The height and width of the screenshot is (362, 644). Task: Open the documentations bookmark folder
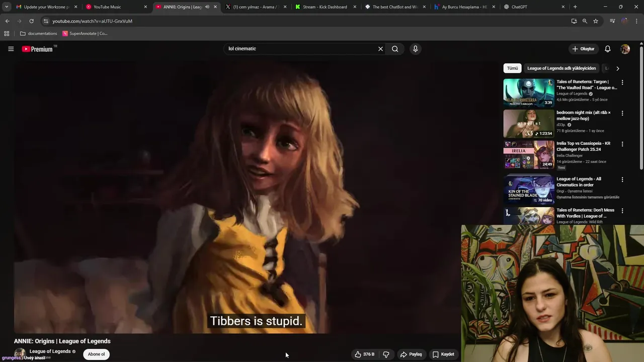pos(39,34)
